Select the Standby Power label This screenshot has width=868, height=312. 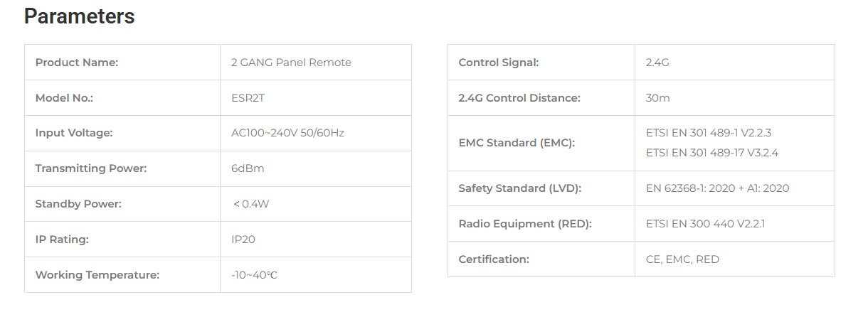pos(78,204)
